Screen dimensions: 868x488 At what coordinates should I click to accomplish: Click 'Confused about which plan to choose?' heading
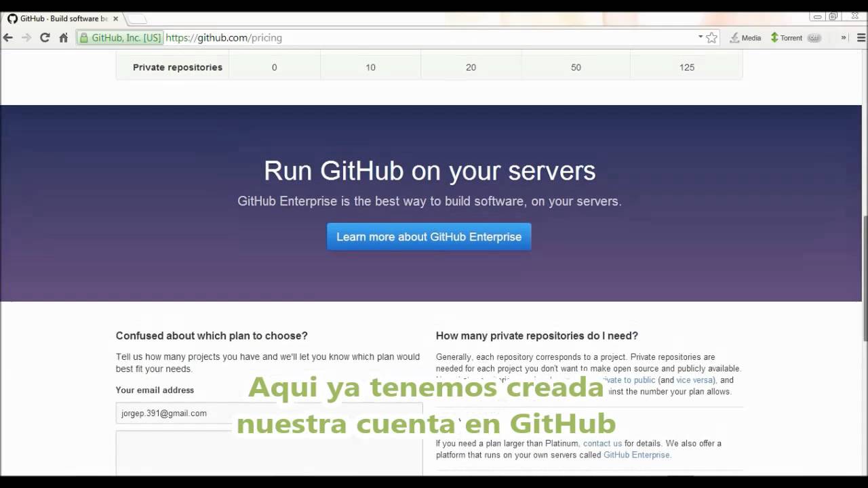(212, 335)
